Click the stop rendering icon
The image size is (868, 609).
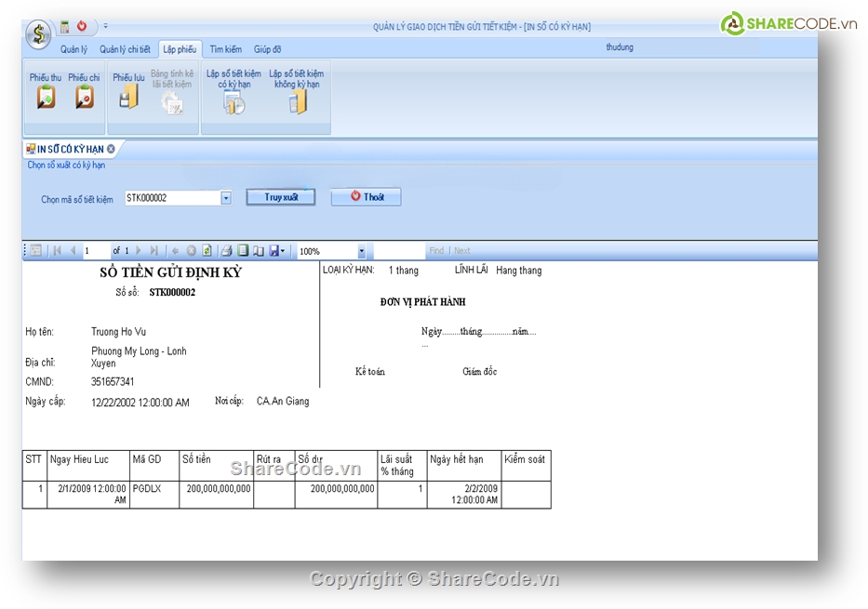(191, 250)
